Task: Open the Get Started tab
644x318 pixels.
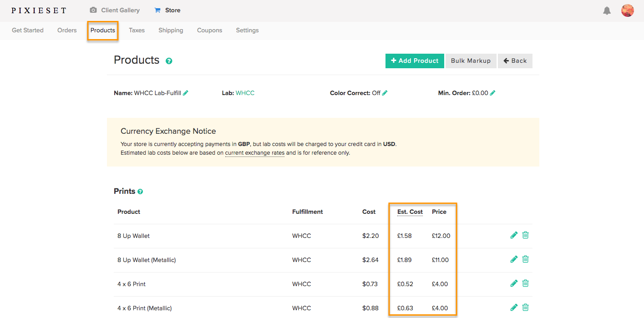Action: coord(28,30)
